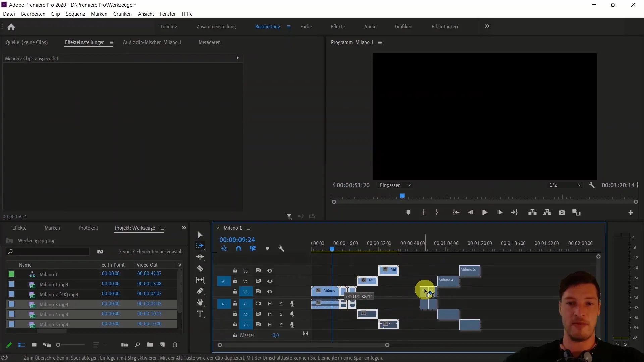
Task: Open Projekt Werkzeuge panel menu
Action: point(162,228)
